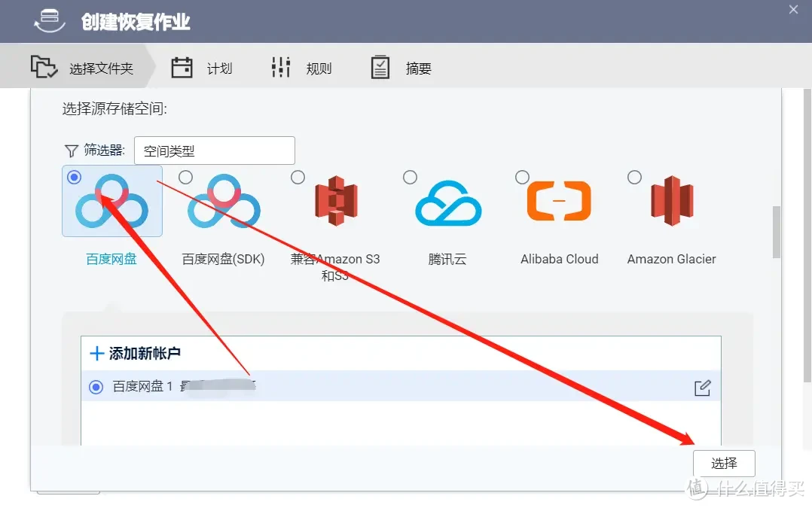812x508 pixels.
Task: Select the 百度网盘 1 account radio button
Action: [x=96, y=387]
